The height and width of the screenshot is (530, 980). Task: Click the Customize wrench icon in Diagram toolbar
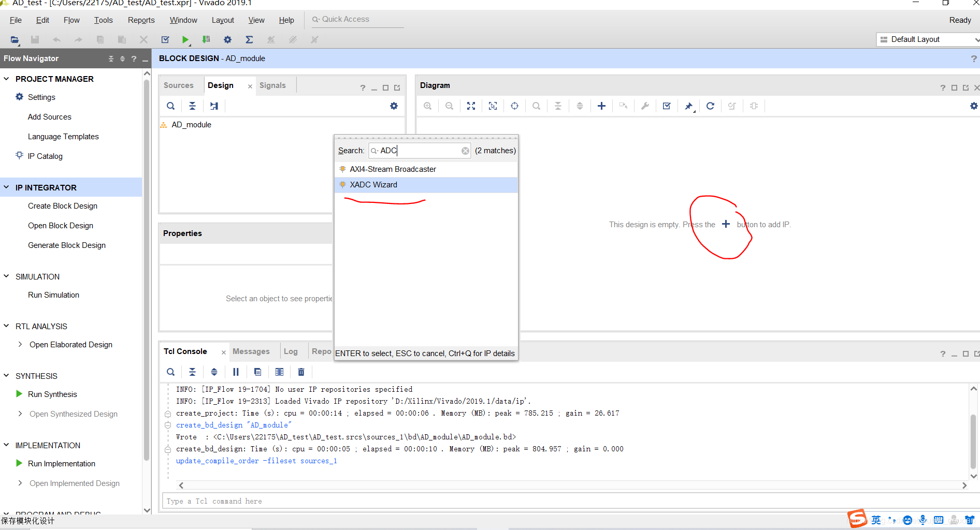645,106
